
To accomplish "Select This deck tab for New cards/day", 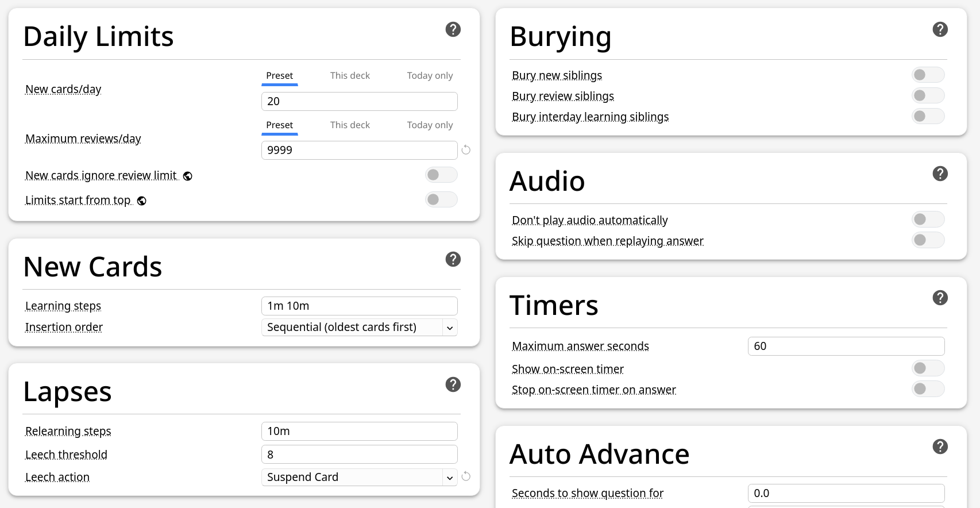I will pyautogui.click(x=350, y=76).
